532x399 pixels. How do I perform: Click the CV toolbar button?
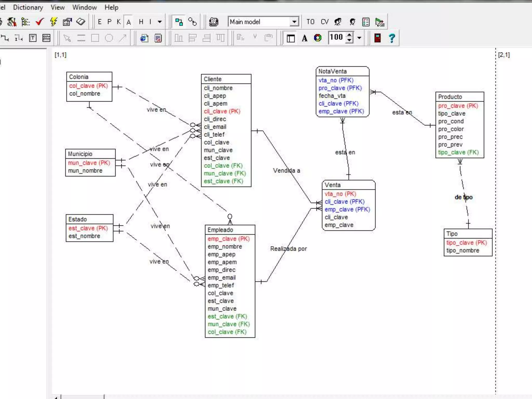pyautogui.click(x=324, y=22)
